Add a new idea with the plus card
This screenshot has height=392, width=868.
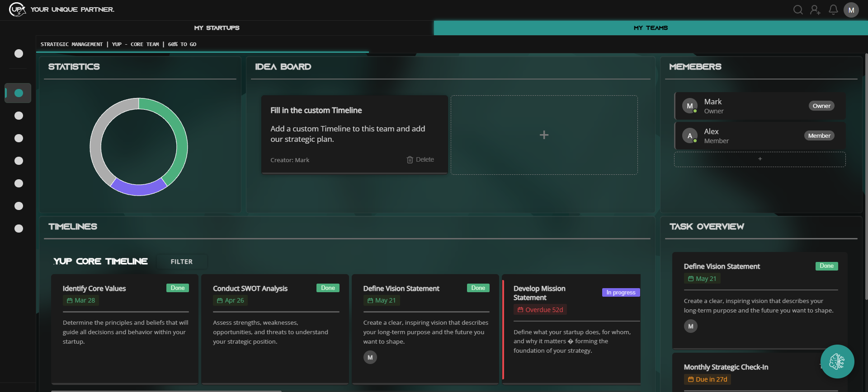544,135
